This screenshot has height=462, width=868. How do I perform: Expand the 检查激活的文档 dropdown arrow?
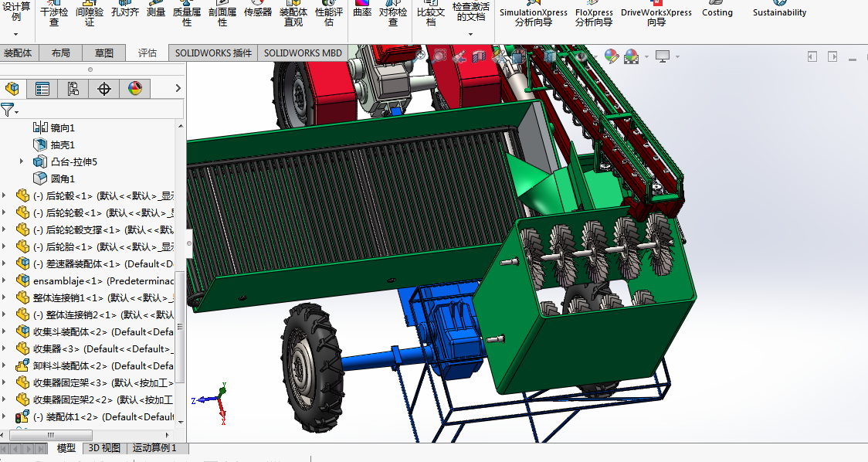(x=470, y=34)
